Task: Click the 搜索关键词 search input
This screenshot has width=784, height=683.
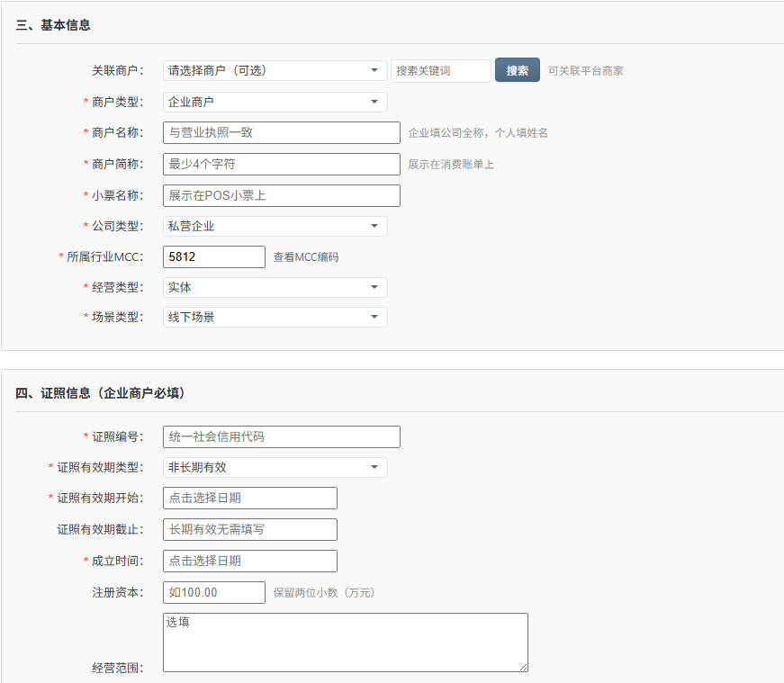Action: (x=440, y=70)
